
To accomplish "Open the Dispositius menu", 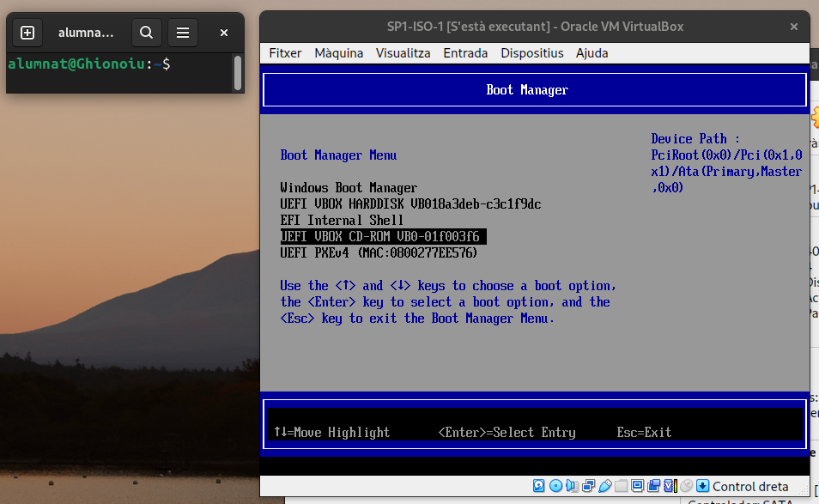I will (x=531, y=53).
